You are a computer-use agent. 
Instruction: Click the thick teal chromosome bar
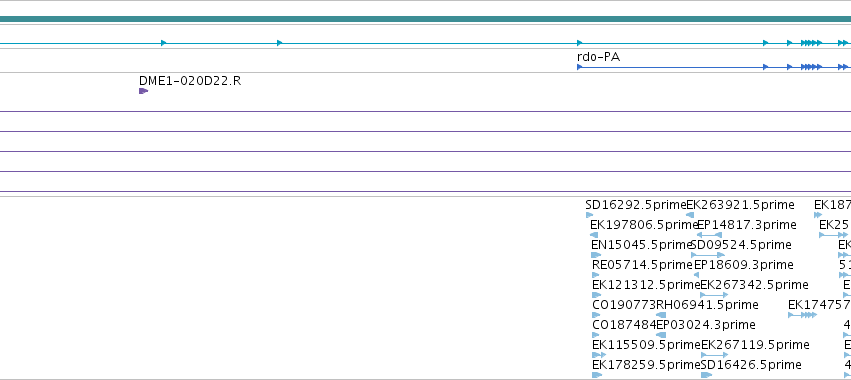click(x=426, y=19)
